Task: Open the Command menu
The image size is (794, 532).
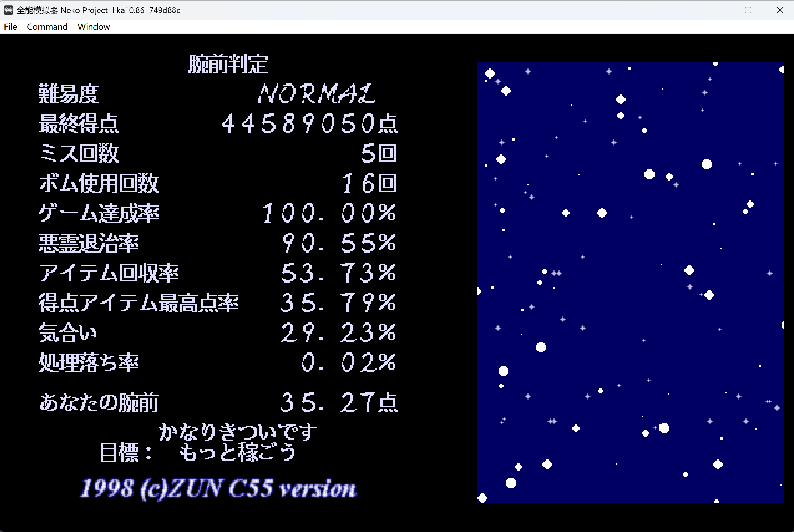Action: pos(47,27)
